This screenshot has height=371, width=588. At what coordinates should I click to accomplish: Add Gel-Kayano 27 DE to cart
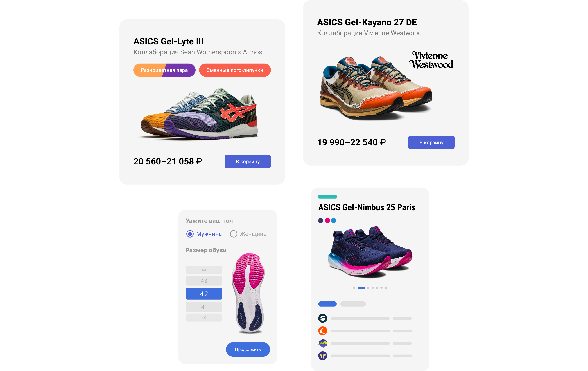[431, 142]
